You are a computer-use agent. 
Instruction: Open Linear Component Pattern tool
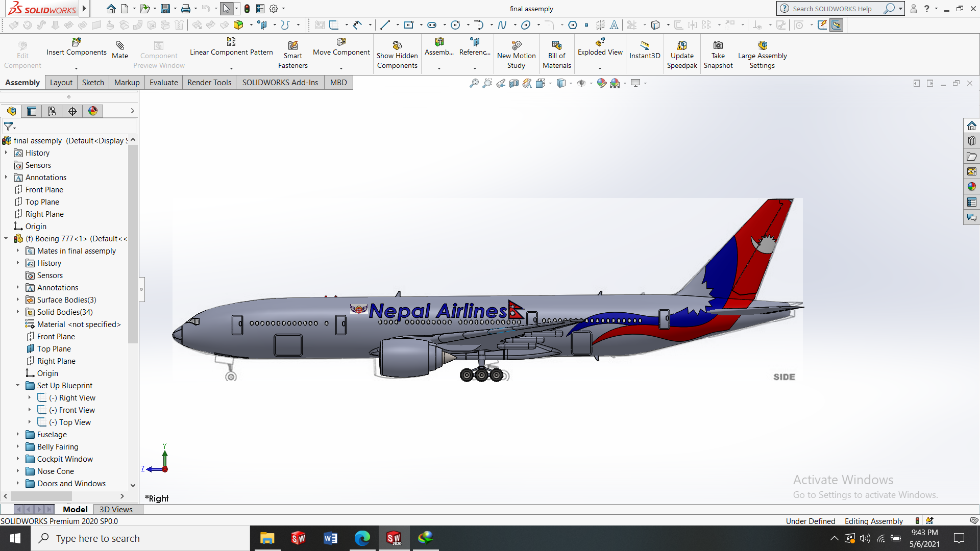[231, 42]
